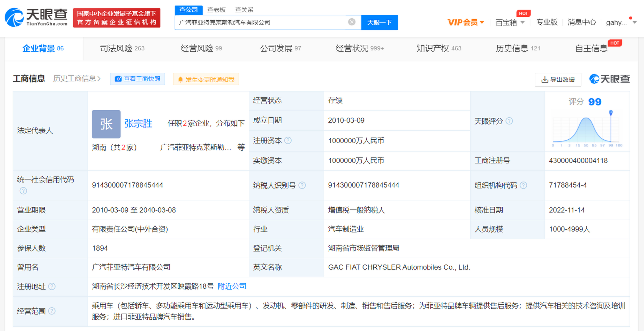Click 行业 value 汽车制造业

[x=346, y=229]
